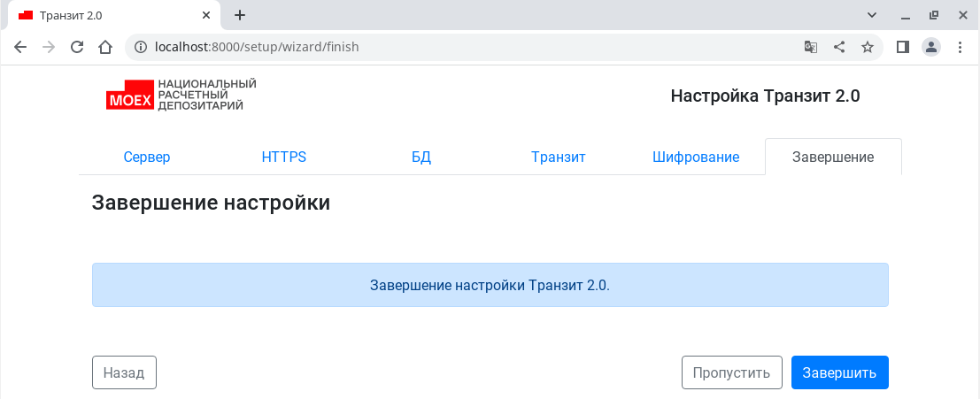
Task: Click the reload page icon
Action: click(x=77, y=47)
